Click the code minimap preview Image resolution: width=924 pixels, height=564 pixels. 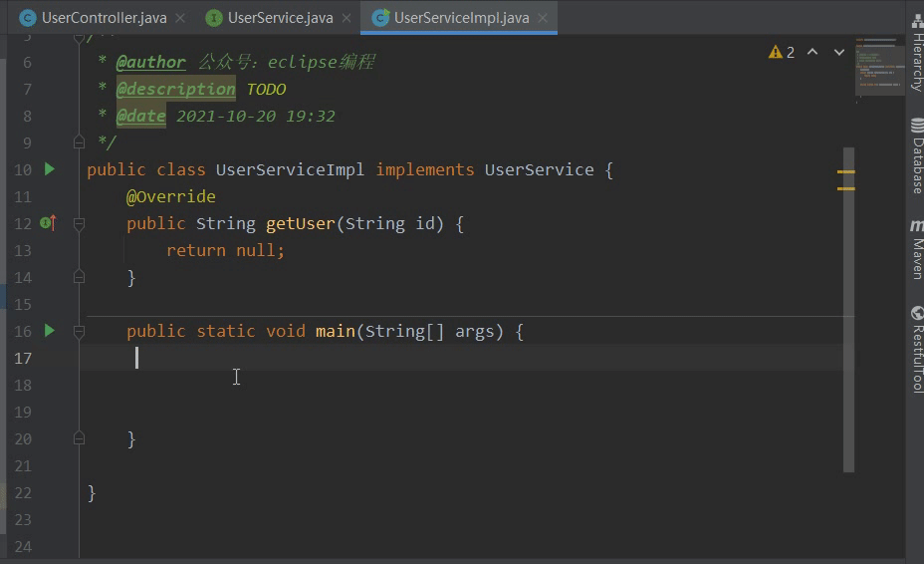(879, 65)
